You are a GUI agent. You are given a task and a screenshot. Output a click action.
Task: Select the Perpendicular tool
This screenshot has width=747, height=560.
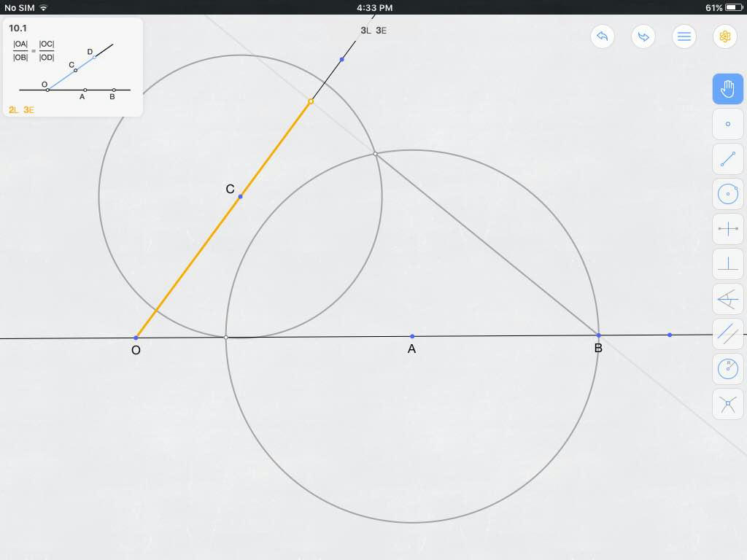point(727,264)
